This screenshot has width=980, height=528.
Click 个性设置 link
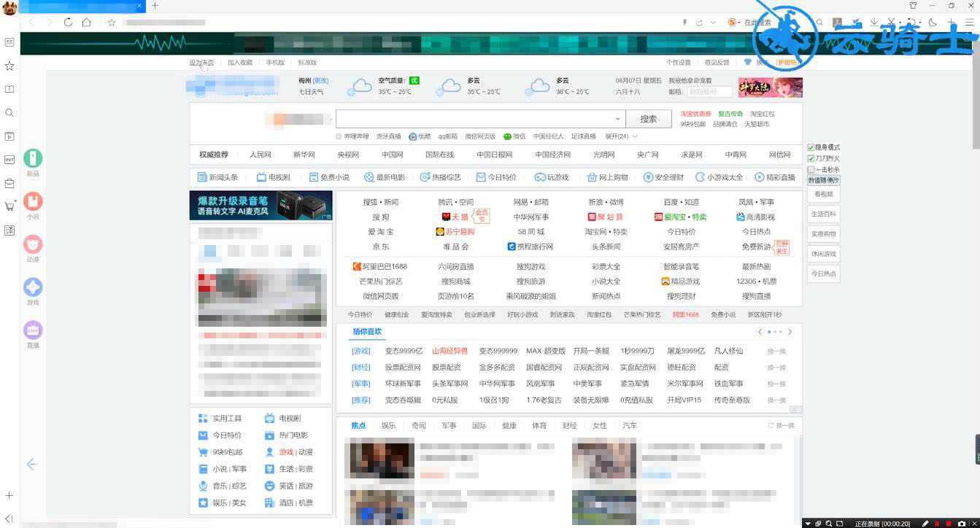(x=679, y=63)
